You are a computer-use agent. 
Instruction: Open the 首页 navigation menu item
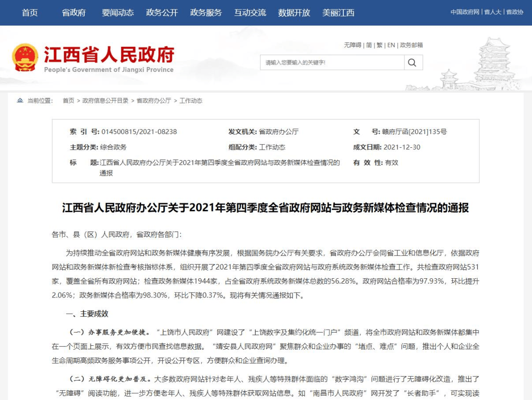point(30,12)
